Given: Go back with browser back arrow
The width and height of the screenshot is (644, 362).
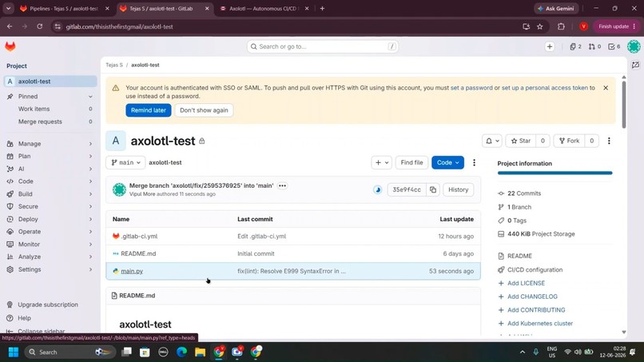Looking at the screenshot, I should click(10, 26).
